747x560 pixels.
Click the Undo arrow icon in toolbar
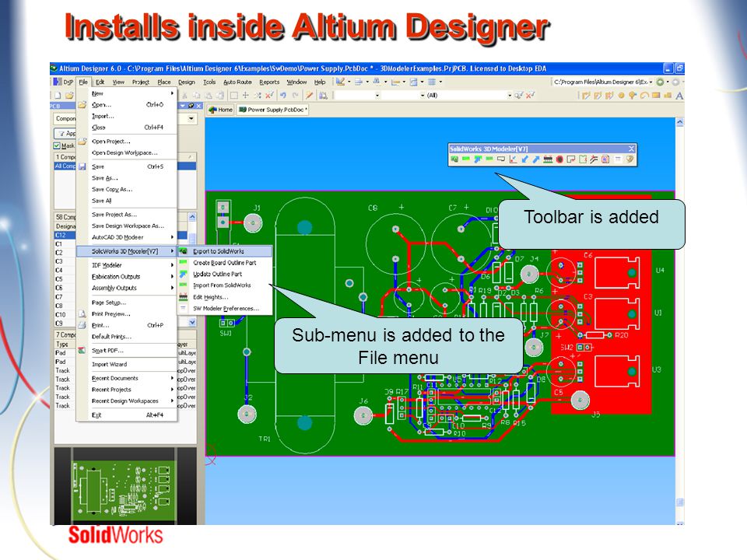283,95
